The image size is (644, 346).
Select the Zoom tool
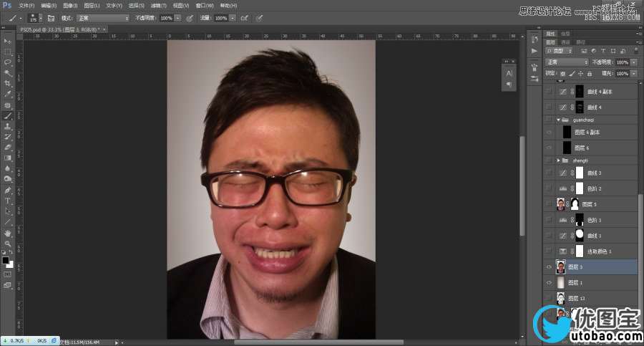pos(7,244)
